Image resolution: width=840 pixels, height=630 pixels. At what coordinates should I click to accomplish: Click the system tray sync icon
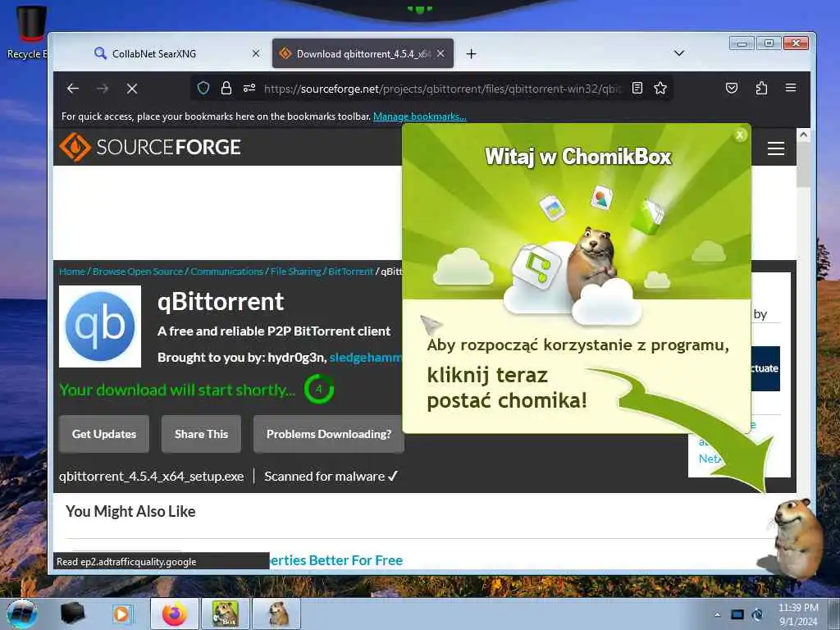coord(757,614)
